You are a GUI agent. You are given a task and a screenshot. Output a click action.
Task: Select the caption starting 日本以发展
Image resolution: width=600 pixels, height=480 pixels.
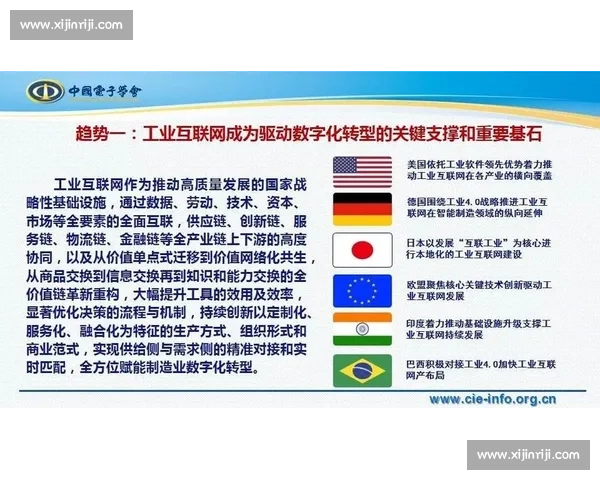[x=478, y=249]
